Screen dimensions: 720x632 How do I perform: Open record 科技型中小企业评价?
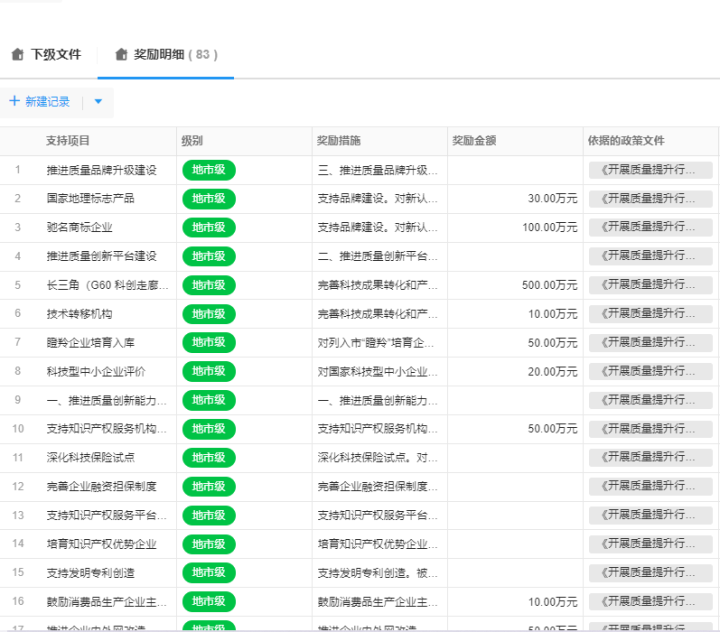[96, 372]
